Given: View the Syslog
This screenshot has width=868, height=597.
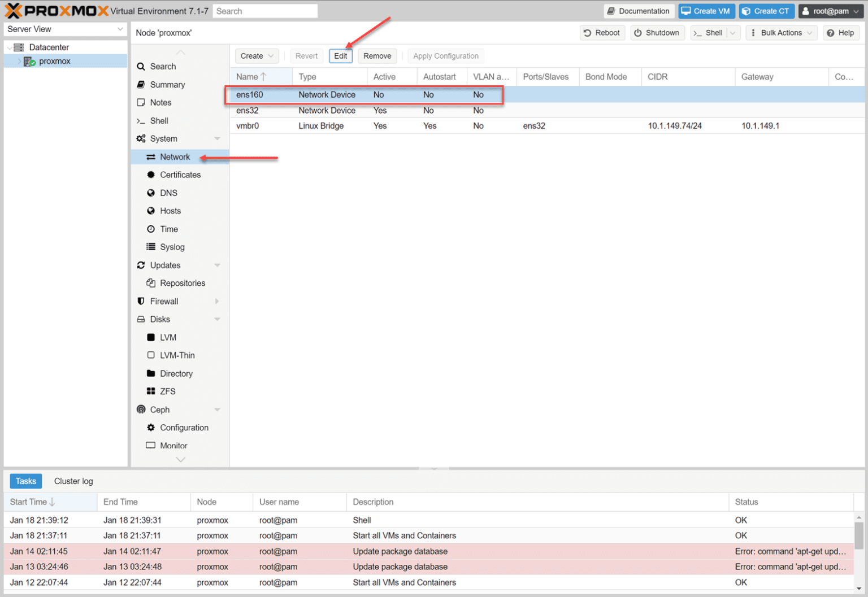Looking at the screenshot, I should 172,247.
